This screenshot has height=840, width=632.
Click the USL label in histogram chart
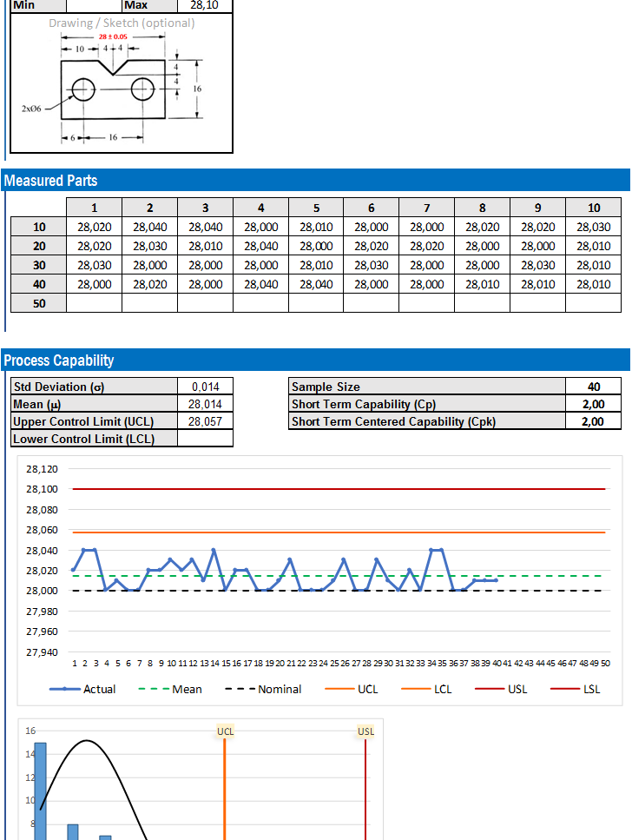click(365, 731)
